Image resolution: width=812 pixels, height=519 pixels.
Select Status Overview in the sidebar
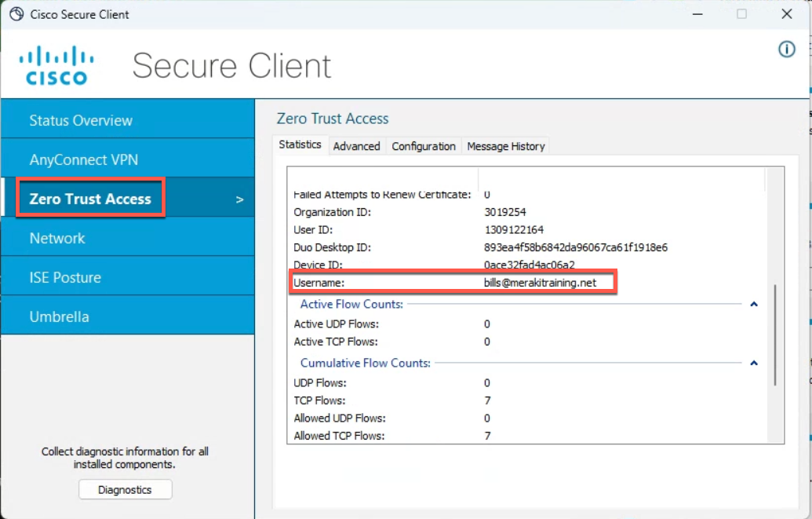pos(81,120)
